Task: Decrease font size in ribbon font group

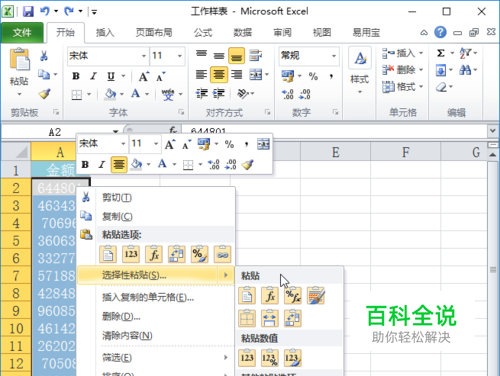Action: point(161,77)
